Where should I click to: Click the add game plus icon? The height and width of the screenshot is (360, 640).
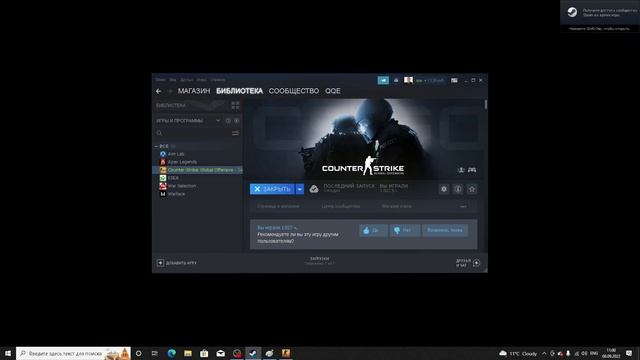click(160, 263)
